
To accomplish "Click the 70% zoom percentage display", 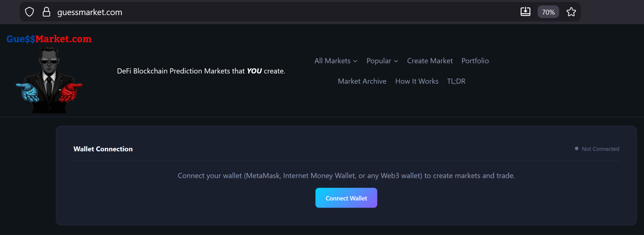I will pos(548,12).
